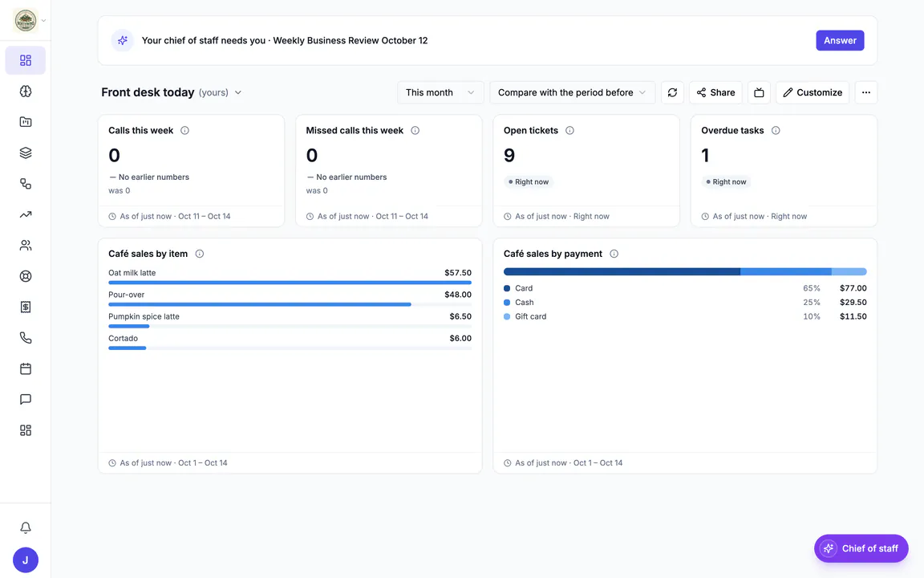The image size is (924, 578).
Task: Click Oct 11 – Oct 14 timestamp under Calls this week
Action: click(x=205, y=217)
